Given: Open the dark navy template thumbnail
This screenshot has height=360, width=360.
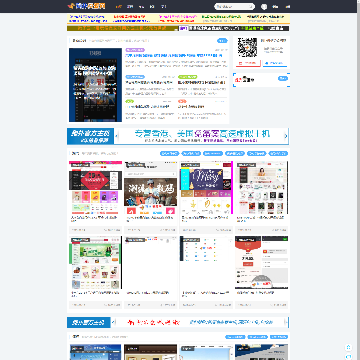Looking at the screenshot, I should (262, 352).
